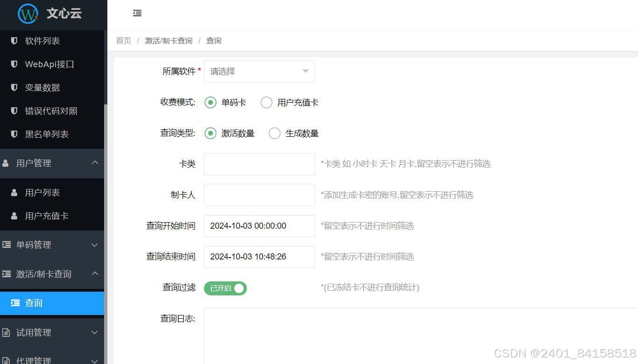The width and height of the screenshot is (638, 364).
Task: Click the 查询 breadcrumb item
Action: coord(214,41)
